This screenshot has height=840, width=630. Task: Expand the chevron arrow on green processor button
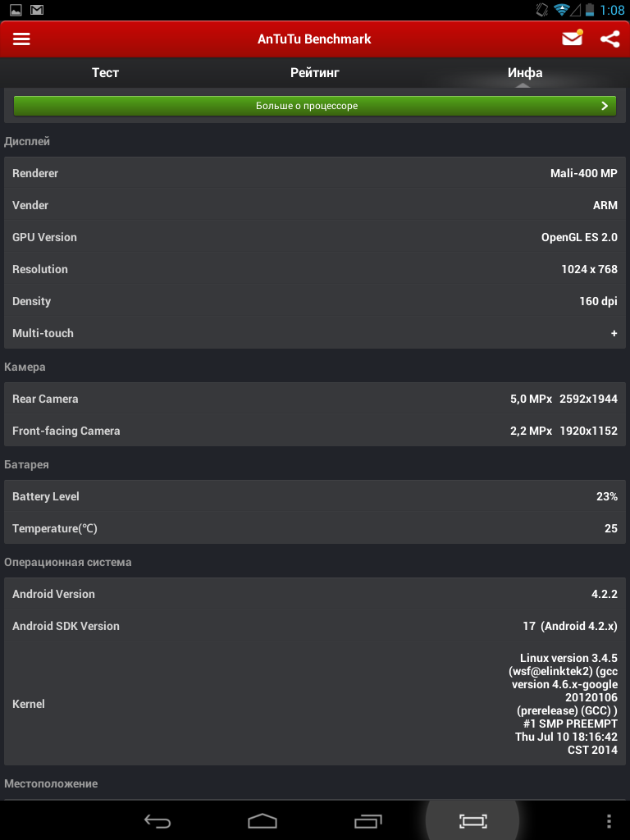[605, 106]
